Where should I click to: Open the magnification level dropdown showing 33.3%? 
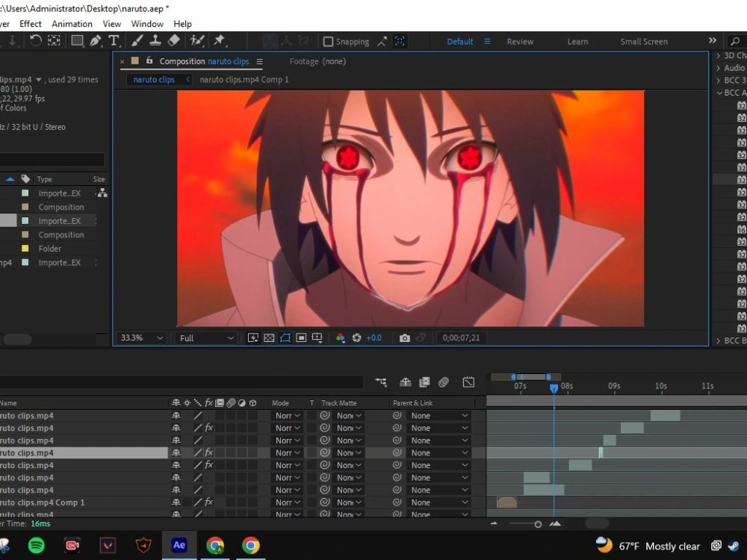140,337
